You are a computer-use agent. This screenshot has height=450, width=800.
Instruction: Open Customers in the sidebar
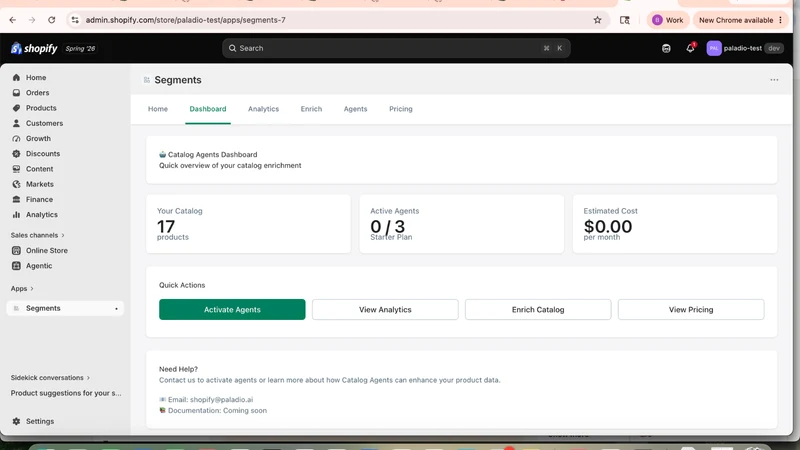pos(44,123)
